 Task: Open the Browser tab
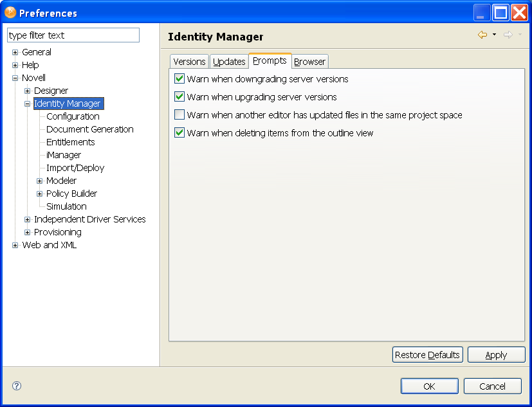[309, 62]
